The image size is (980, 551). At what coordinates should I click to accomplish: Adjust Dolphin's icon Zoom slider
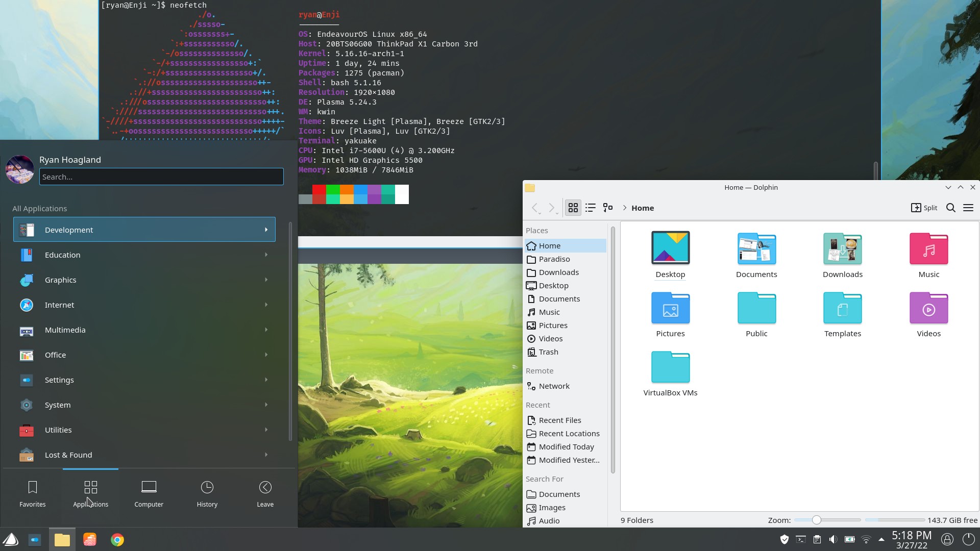[827, 520]
